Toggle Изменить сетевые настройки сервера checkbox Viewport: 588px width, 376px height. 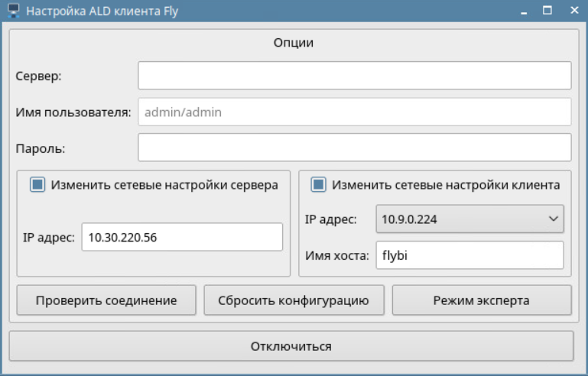tap(37, 184)
